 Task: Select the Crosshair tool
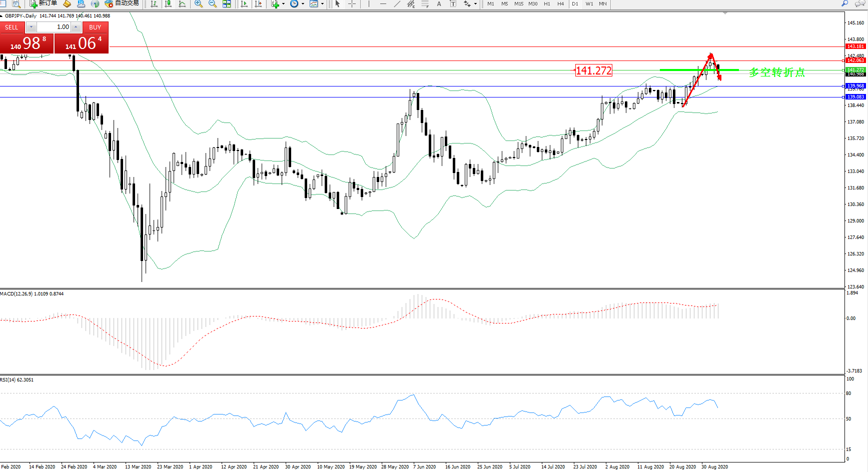(352, 4)
